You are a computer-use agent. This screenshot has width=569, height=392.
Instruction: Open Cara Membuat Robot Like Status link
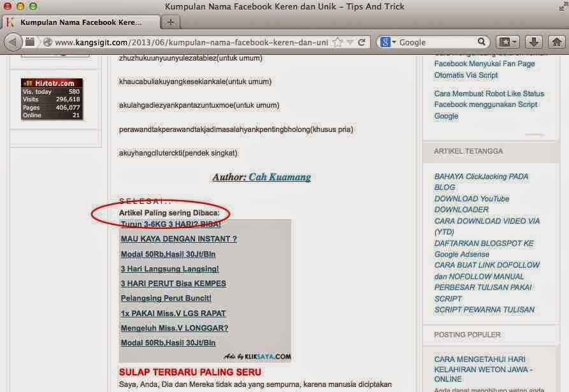(489, 105)
